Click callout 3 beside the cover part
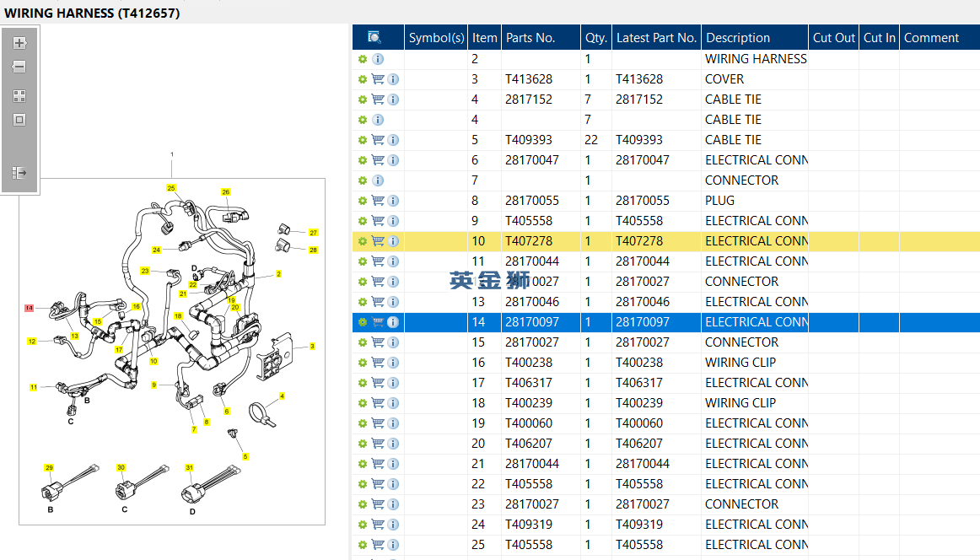 click(312, 346)
